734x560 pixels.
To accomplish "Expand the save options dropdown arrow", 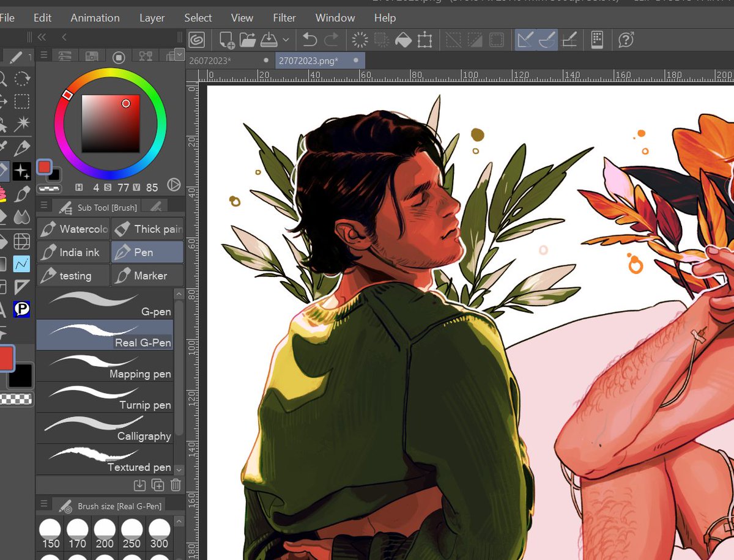I will [x=286, y=40].
